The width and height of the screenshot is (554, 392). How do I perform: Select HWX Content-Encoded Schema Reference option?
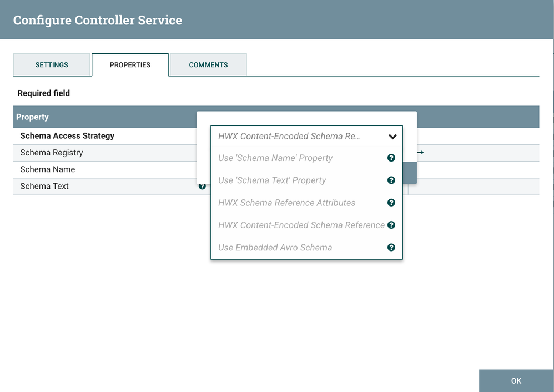point(301,225)
